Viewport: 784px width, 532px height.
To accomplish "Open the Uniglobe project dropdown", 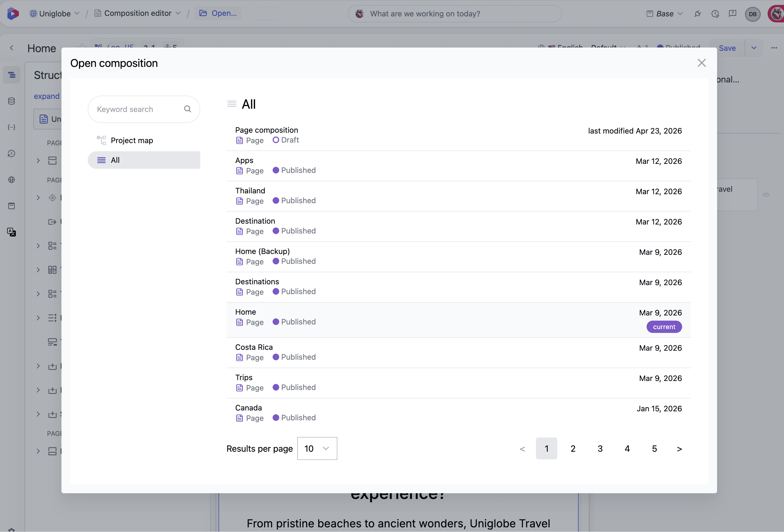I will click(x=54, y=13).
